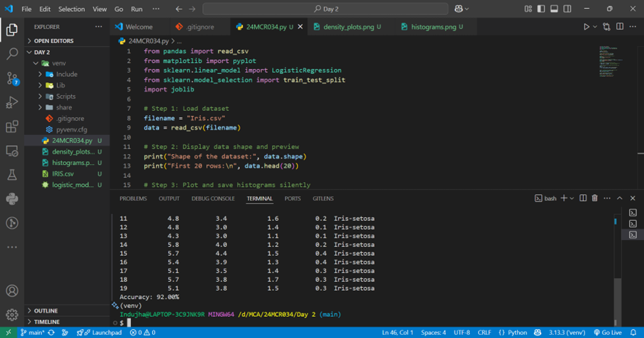Switch to the Problems panel tab
Image resolution: width=644 pixels, height=338 pixels.
tap(133, 198)
